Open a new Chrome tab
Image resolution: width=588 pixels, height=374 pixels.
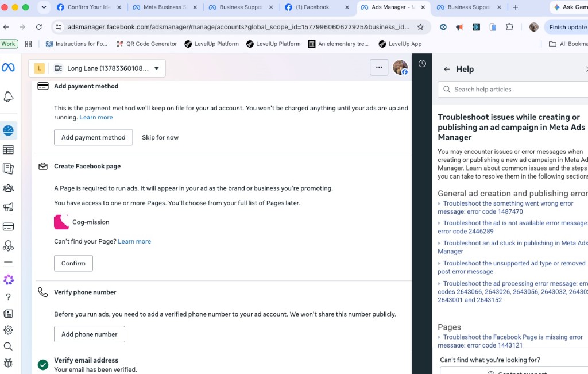tap(515, 7)
